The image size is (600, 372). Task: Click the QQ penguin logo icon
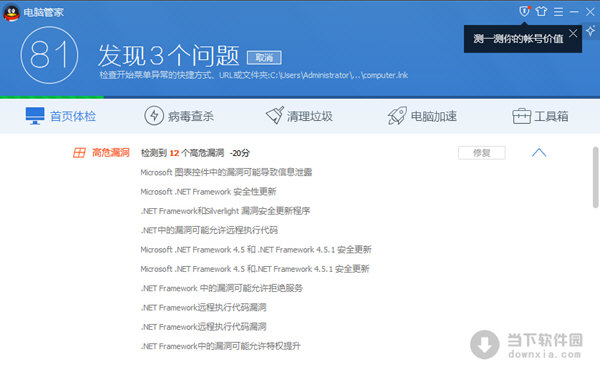pos(11,13)
